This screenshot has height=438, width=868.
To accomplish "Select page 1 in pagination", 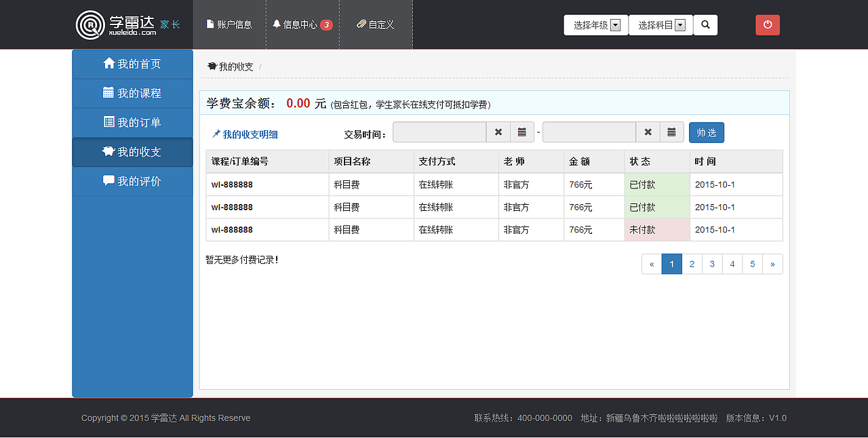I will tap(671, 264).
